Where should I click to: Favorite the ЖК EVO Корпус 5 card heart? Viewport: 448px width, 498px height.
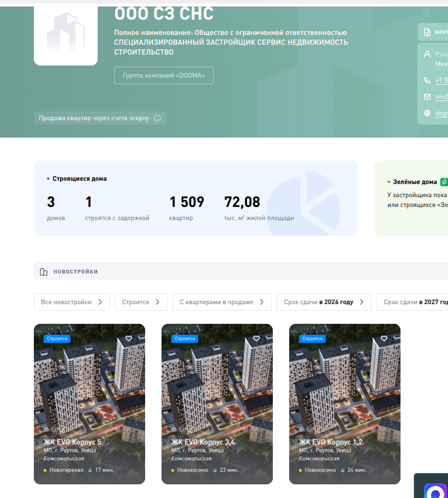pyautogui.click(x=129, y=339)
